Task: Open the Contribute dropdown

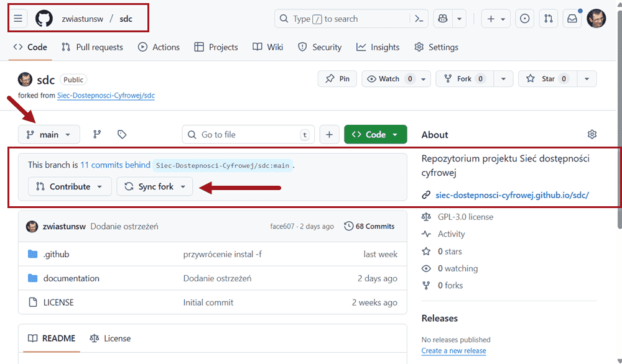Action: pos(69,186)
